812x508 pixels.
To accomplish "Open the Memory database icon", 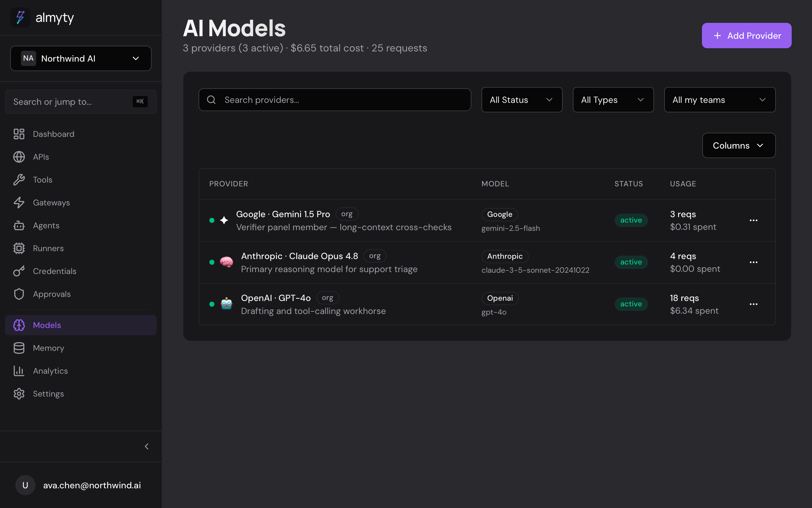I will 19,348.
